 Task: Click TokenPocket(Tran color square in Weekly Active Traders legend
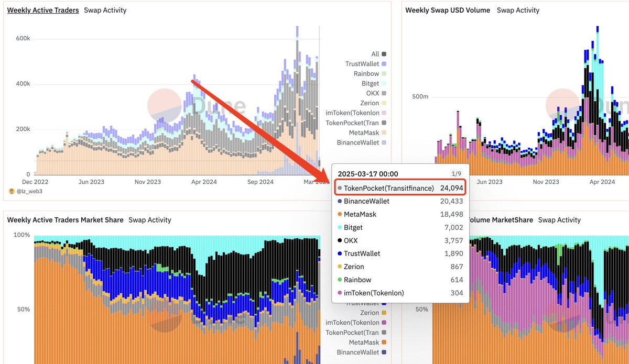(x=384, y=123)
